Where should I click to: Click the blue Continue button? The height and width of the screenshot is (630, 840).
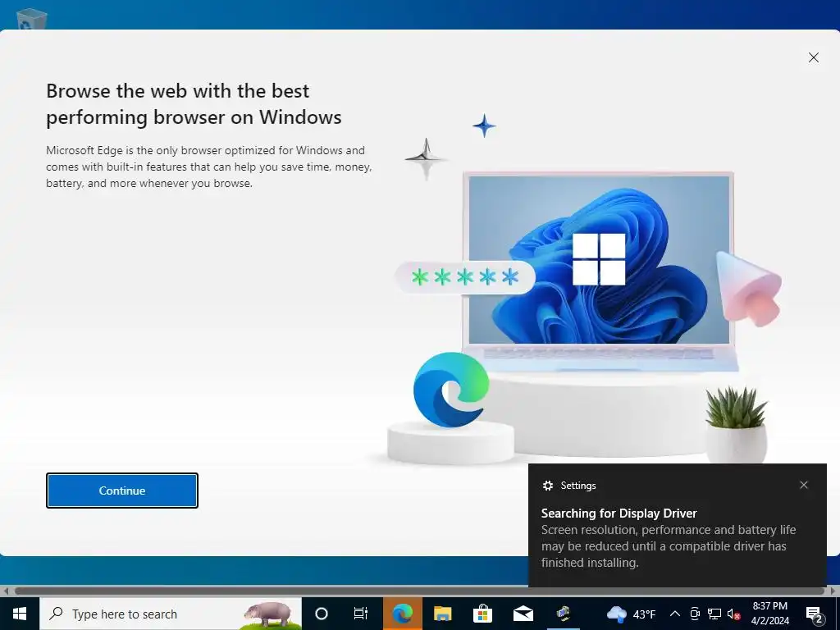pyautogui.click(x=122, y=491)
